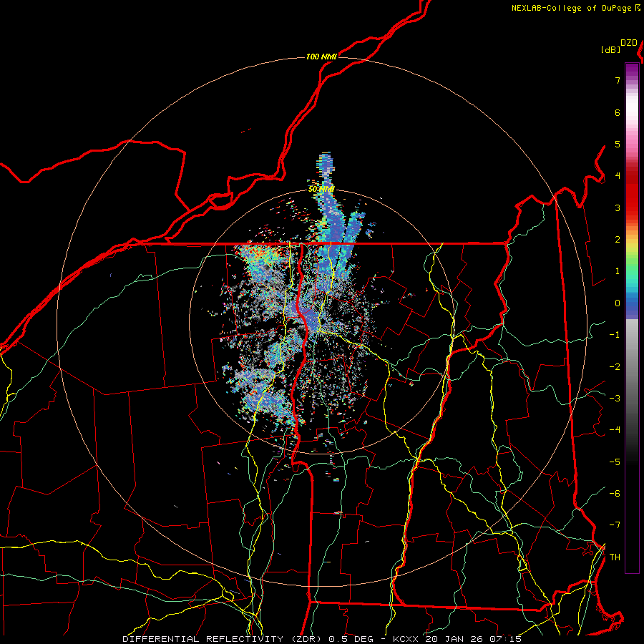644x644 pixels.
Task: Click the 1 value on the color scale
Action: point(618,271)
